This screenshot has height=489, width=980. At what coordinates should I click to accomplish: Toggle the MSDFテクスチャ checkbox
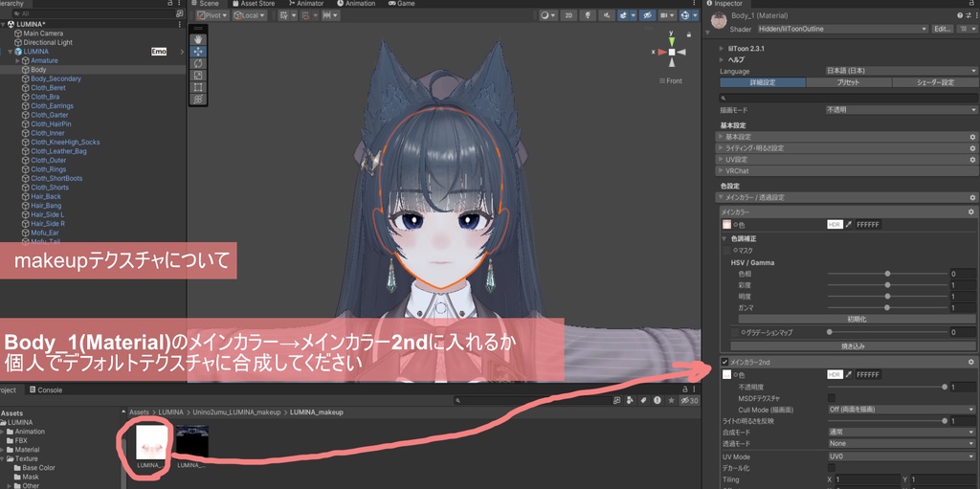832,398
